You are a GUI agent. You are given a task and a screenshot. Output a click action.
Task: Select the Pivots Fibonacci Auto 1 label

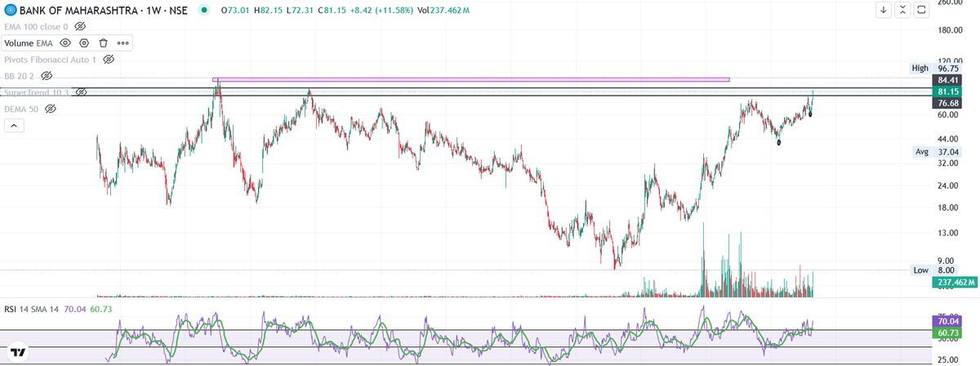pos(50,60)
